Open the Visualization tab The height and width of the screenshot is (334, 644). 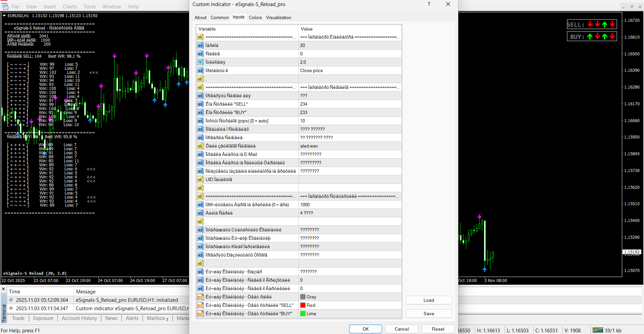pos(278,17)
